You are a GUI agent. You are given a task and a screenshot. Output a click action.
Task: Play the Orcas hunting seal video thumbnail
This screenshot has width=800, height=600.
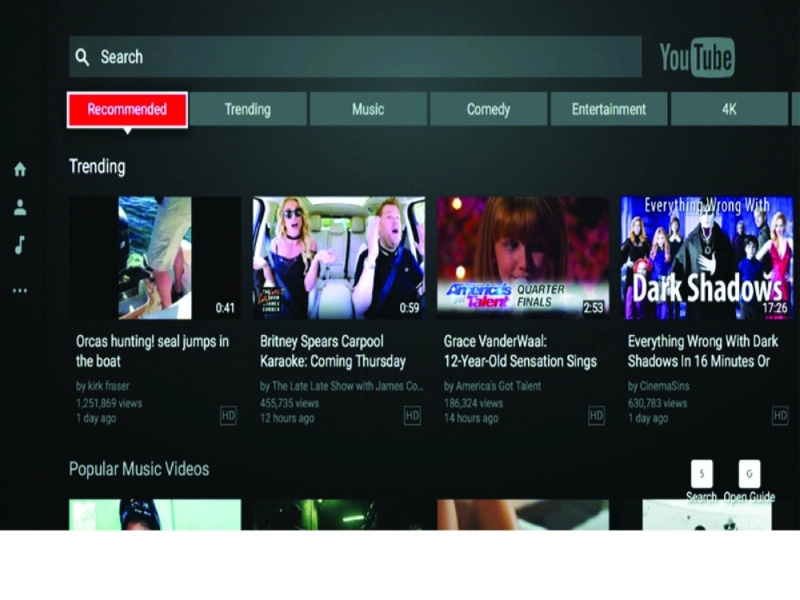(x=155, y=258)
